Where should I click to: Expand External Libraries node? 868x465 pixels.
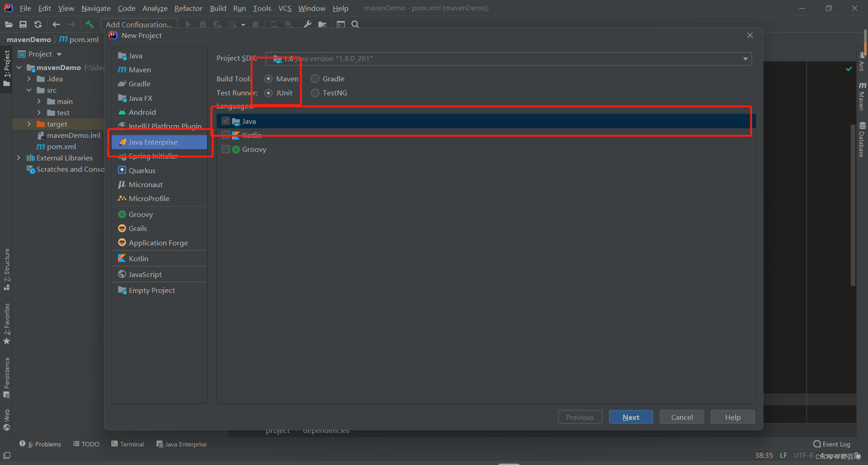pos(19,158)
